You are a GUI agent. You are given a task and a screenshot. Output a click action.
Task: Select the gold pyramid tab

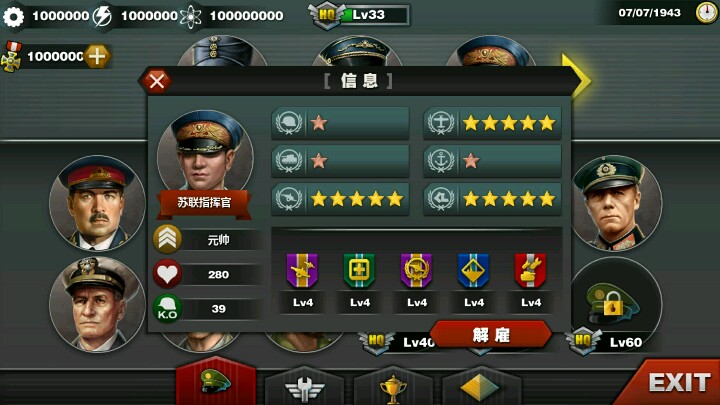coord(480,387)
